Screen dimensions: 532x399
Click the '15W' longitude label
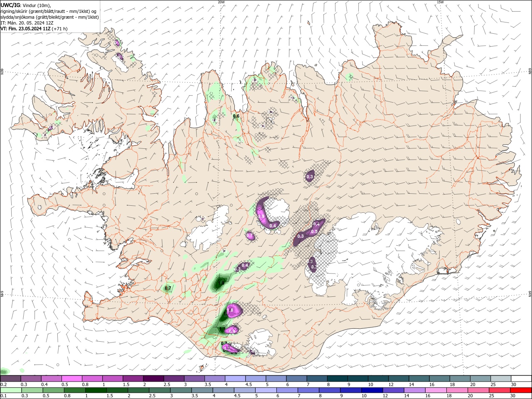(440, 2)
